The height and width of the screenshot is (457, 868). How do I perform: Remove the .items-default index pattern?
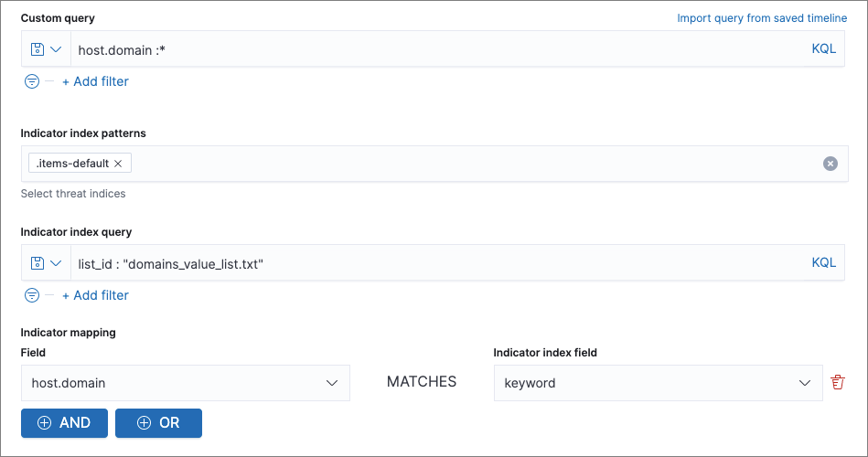[118, 164]
